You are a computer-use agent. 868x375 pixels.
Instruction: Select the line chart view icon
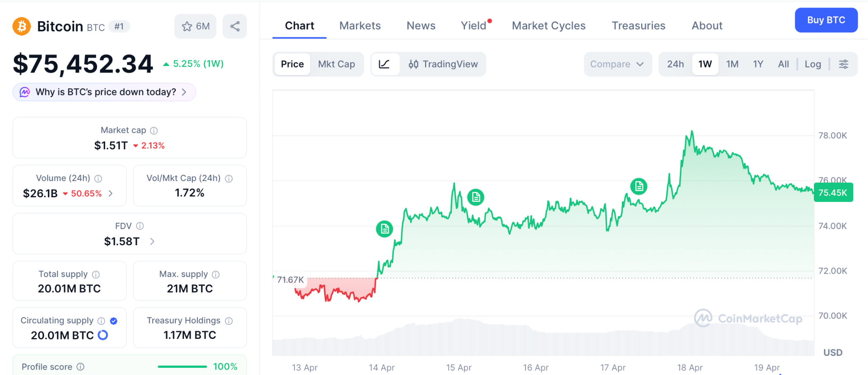tap(384, 64)
